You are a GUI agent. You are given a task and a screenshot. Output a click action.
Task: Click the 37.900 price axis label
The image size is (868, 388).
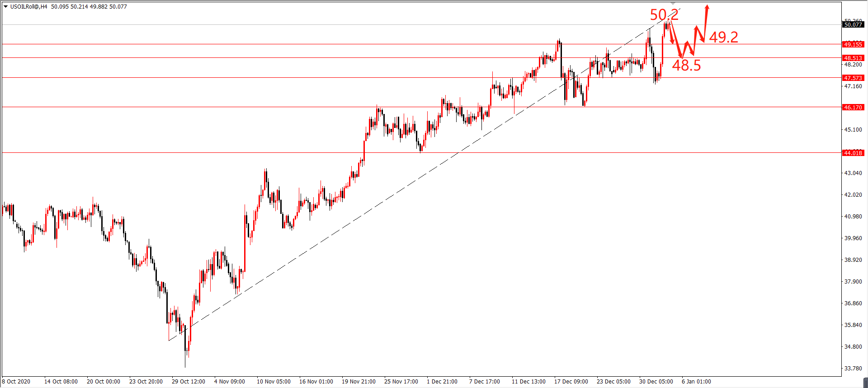[853, 281]
